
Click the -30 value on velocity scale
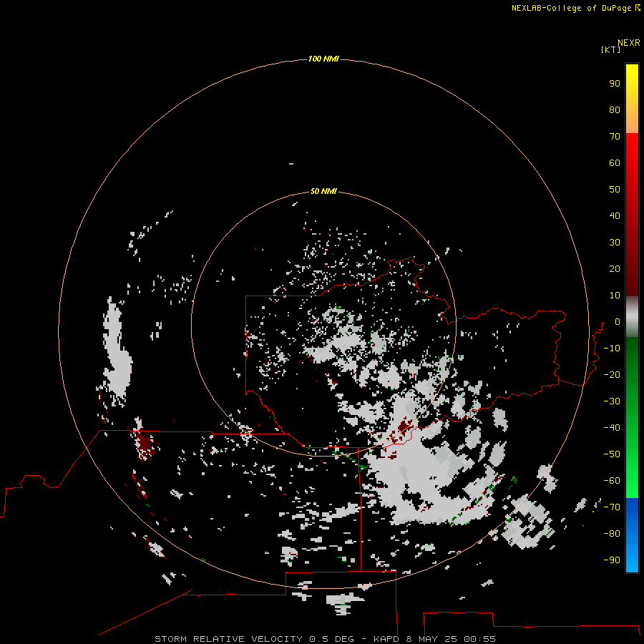tap(612, 401)
